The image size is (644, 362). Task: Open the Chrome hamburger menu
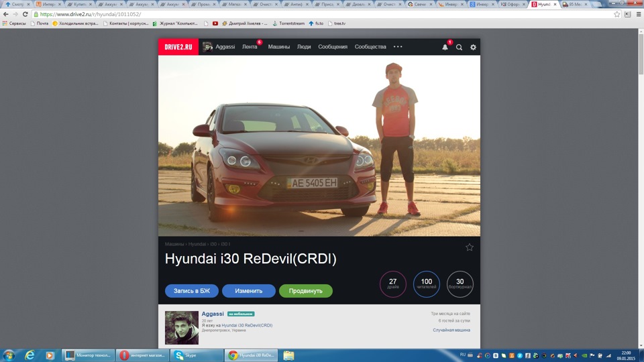tap(639, 14)
